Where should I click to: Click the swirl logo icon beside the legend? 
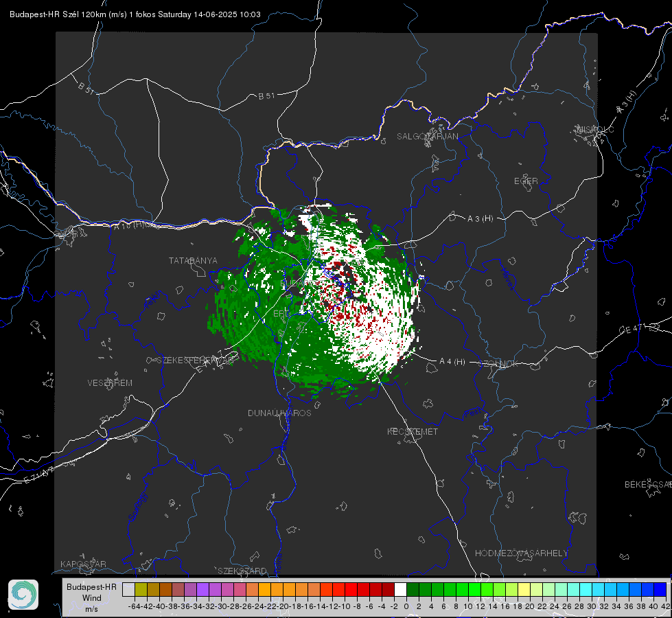[23, 595]
